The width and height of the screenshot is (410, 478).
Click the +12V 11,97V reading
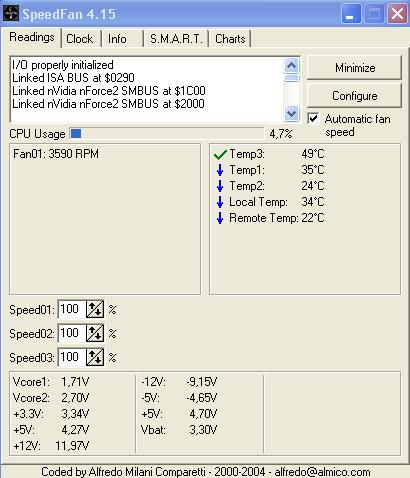click(51, 446)
